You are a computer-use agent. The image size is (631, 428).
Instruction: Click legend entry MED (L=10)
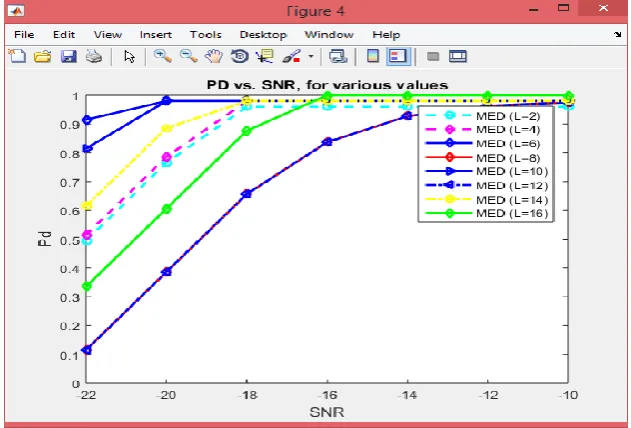(486, 171)
